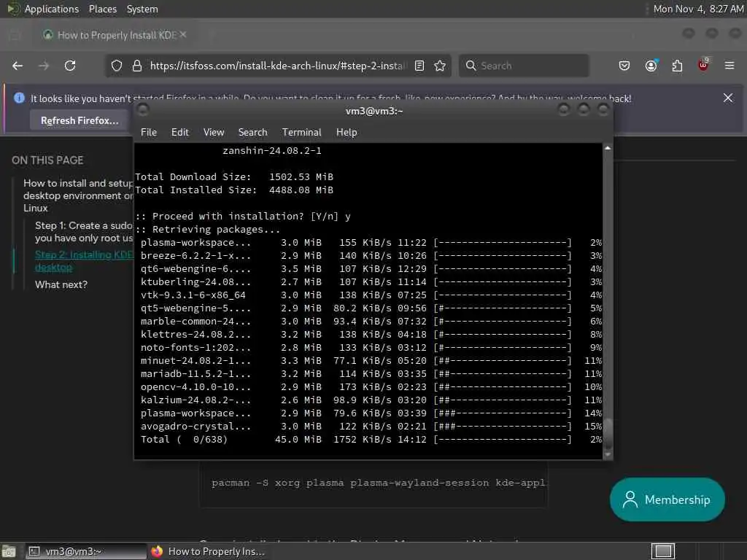The width and height of the screenshot is (747, 560).
Task: Click the 'Retrieving packages...' line
Action: (207, 229)
